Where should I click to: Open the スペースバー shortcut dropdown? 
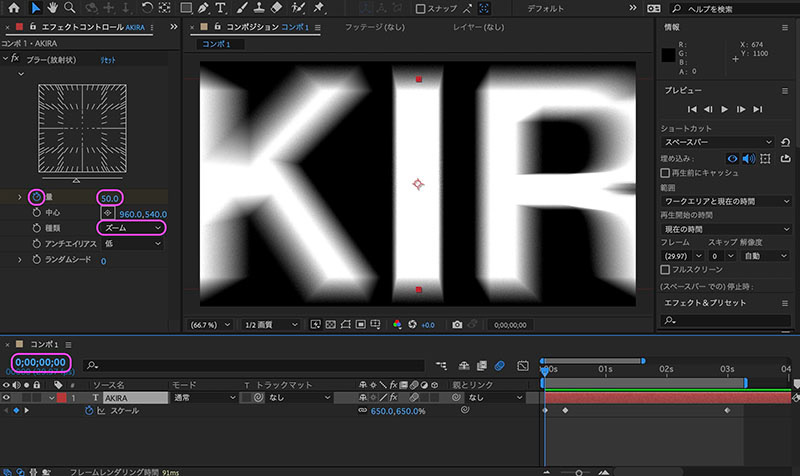click(x=718, y=142)
